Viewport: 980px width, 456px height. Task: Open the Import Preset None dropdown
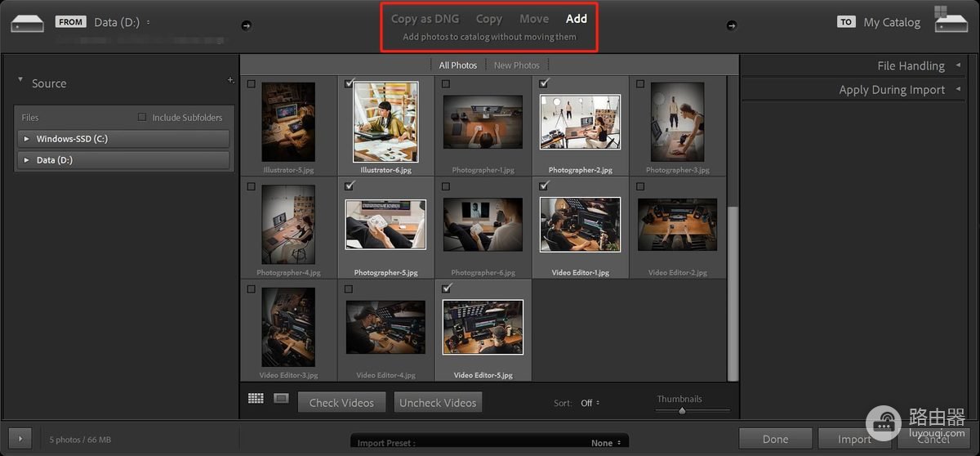coord(605,443)
